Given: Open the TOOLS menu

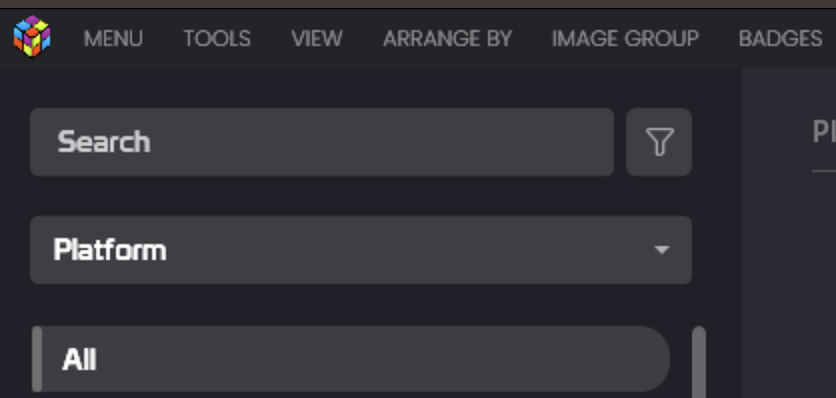Looking at the screenshot, I should tap(217, 38).
